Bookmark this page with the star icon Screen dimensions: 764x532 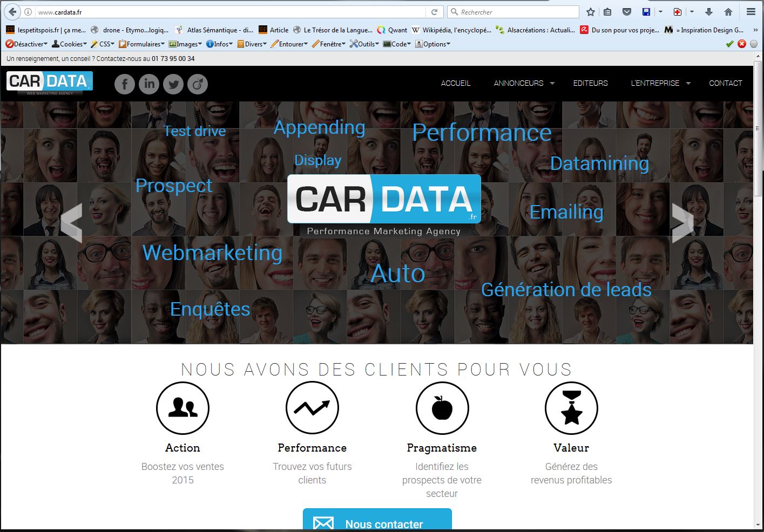coord(591,12)
